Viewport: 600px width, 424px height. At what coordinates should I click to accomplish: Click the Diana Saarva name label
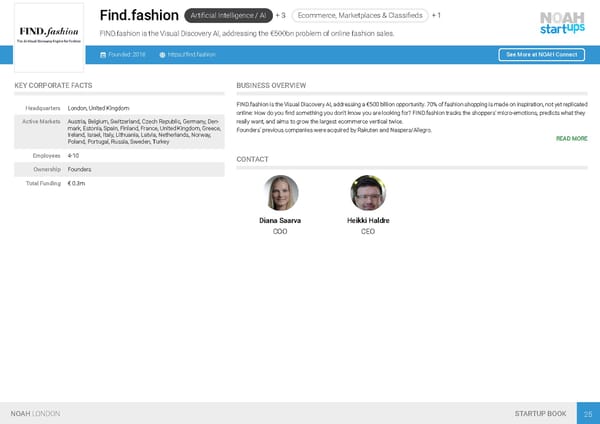(280, 220)
